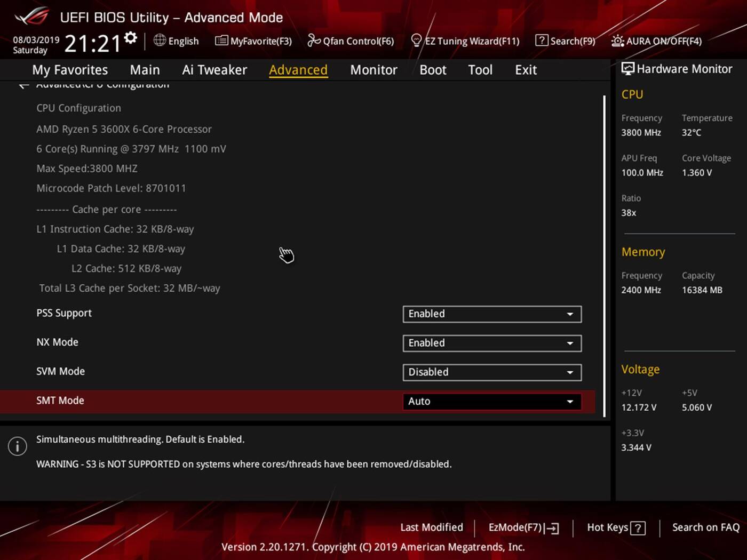Open Qfan Control fan icon
The height and width of the screenshot is (560, 747).
314,41
